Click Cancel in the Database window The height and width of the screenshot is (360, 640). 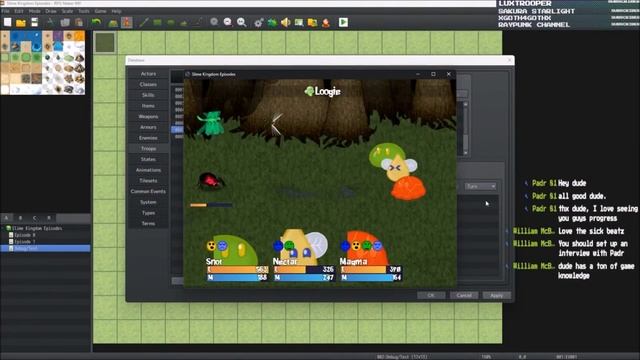[464, 296]
